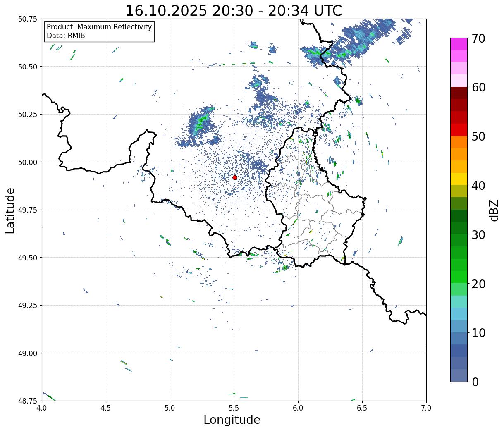Click the 'Product: Maximum Reflectivity' legend text

99,27
